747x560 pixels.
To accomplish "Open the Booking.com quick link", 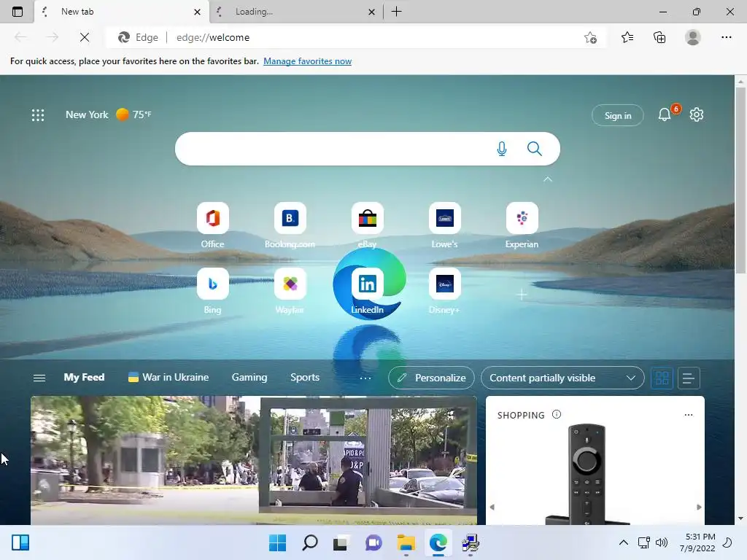I will tap(290, 226).
